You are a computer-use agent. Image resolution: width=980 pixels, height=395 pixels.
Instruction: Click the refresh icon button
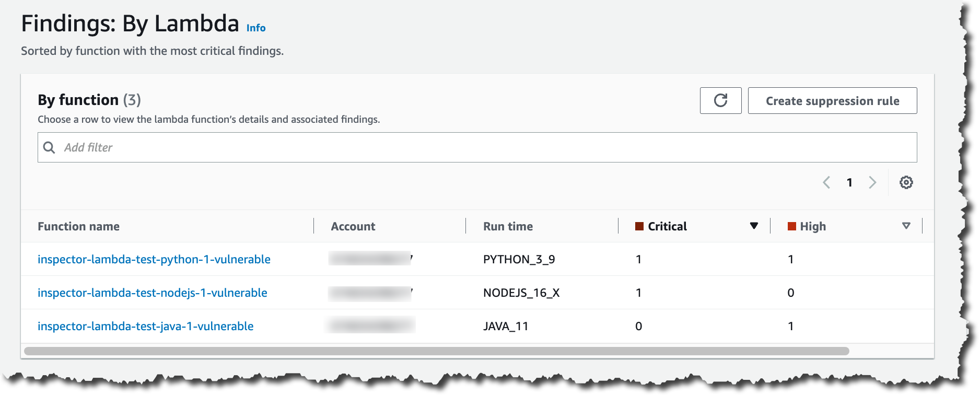pos(720,100)
